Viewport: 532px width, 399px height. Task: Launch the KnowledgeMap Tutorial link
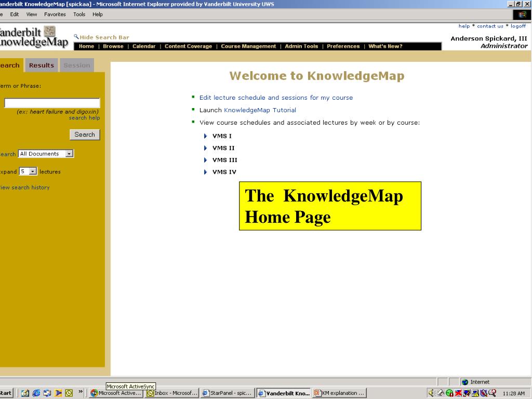point(260,110)
